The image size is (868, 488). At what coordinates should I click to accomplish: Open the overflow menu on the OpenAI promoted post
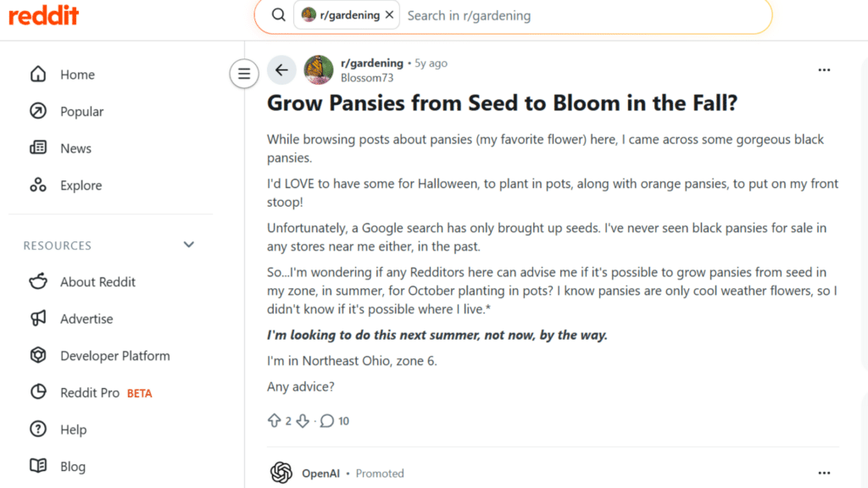click(824, 473)
